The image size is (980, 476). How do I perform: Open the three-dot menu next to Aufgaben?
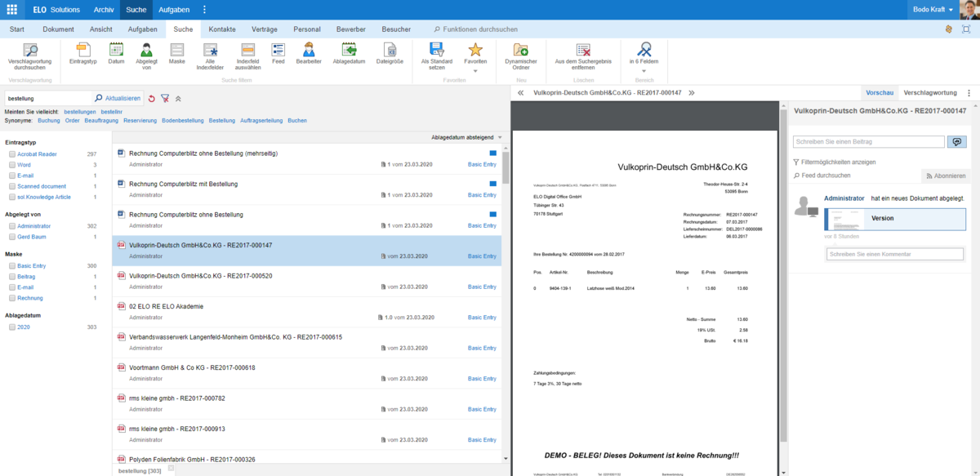[x=204, y=10]
